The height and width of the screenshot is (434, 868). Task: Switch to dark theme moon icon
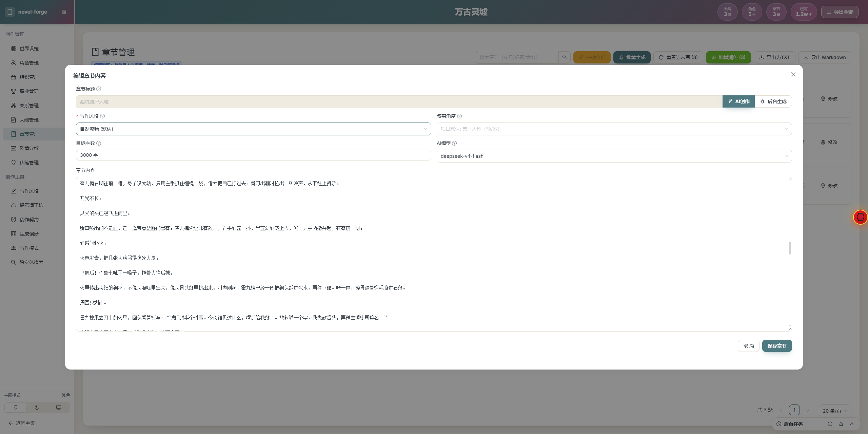[37, 408]
